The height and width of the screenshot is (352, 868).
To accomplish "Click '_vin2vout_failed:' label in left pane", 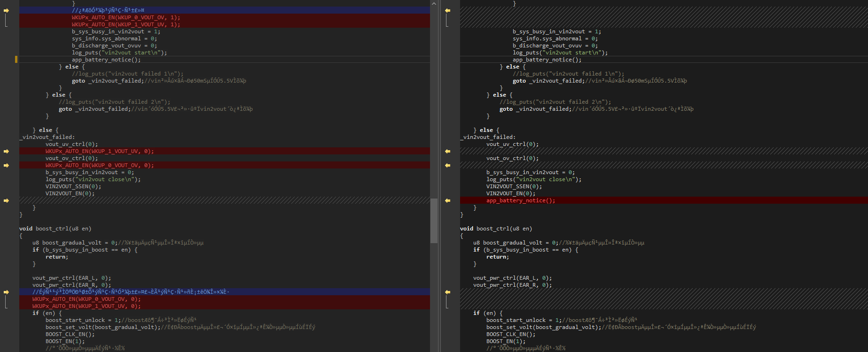I will 47,137.
